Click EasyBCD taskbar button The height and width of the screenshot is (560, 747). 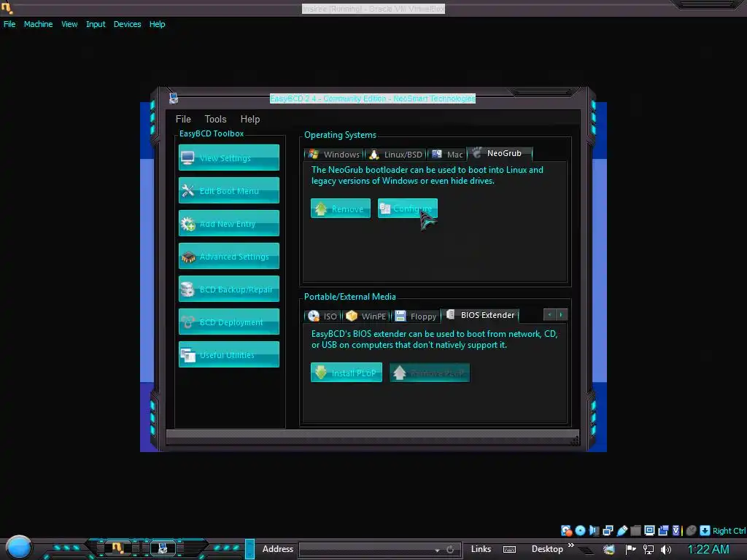click(163, 548)
